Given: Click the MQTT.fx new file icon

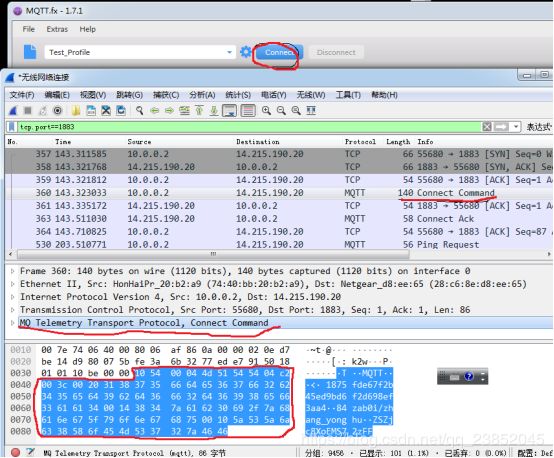Looking at the screenshot, I should pyautogui.click(x=30, y=52).
